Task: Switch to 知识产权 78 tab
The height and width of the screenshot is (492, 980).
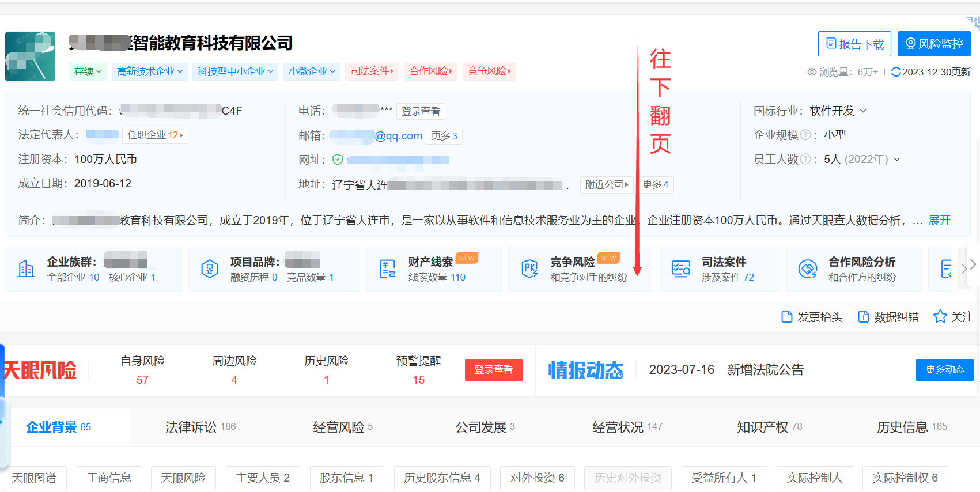Action: pos(770,427)
